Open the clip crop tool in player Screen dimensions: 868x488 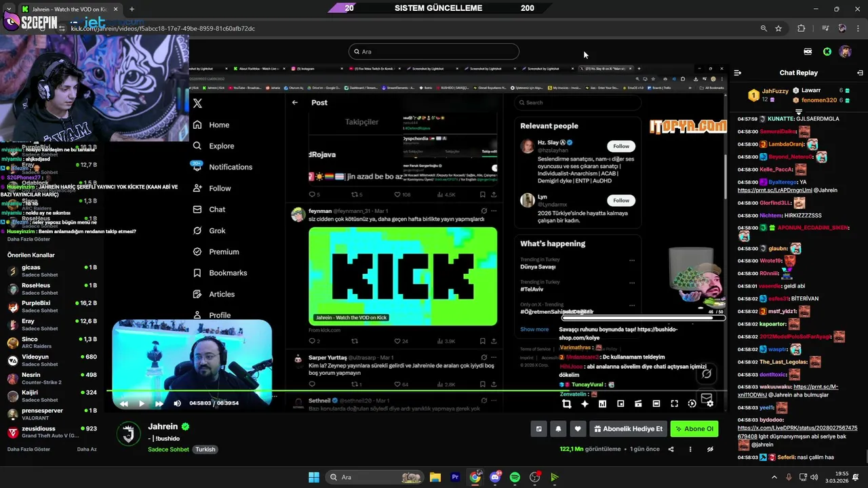[566, 404]
